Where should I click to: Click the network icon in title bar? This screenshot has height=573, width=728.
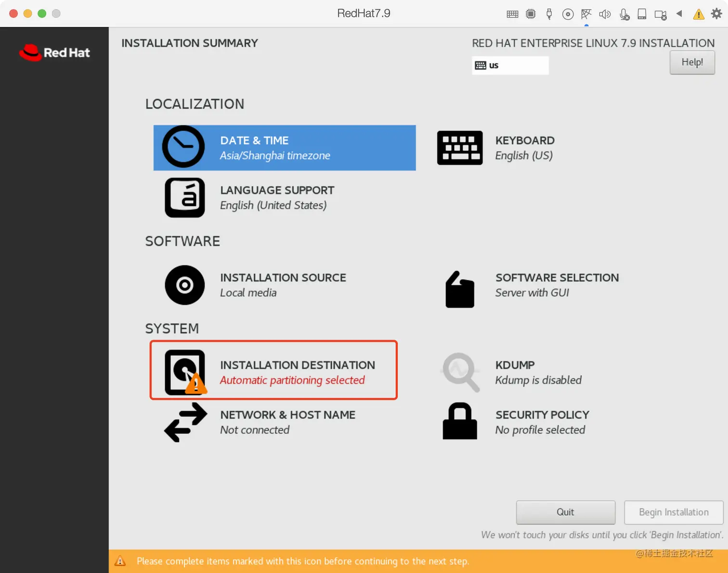pyautogui.click(x=586, y=14)
